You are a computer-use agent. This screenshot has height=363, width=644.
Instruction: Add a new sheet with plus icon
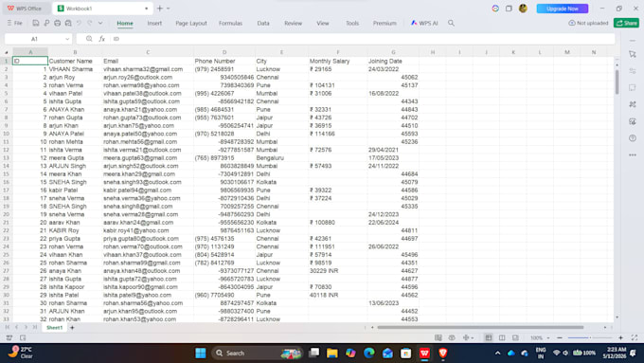pyautogui.click(x=72, y=328)
